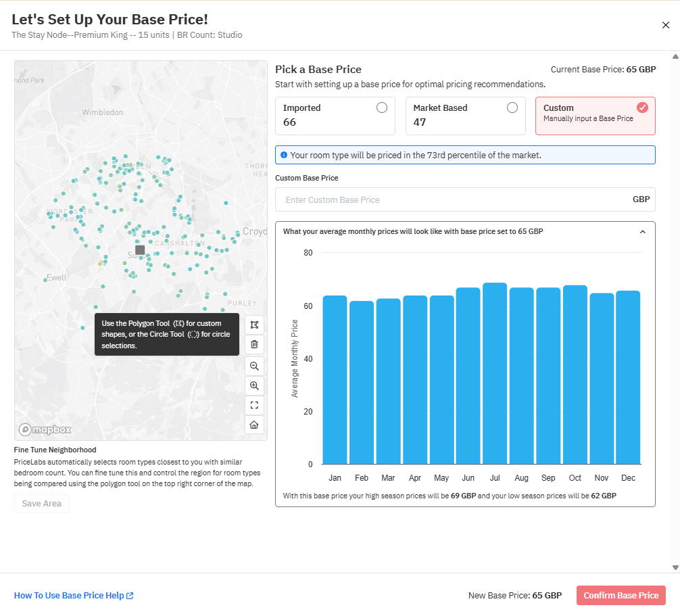Image resolution: width=680 pixels, height=616 pixels.
Task: Close the base price setup dialog
Action: [666, 25]
